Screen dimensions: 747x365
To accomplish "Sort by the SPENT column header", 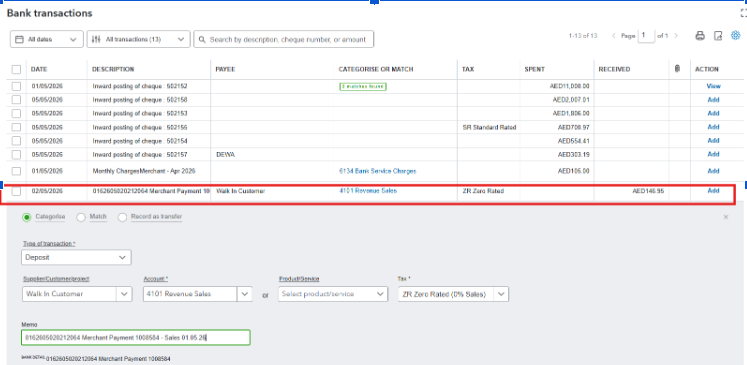I will pyautogui.click(x=535, y=70).
